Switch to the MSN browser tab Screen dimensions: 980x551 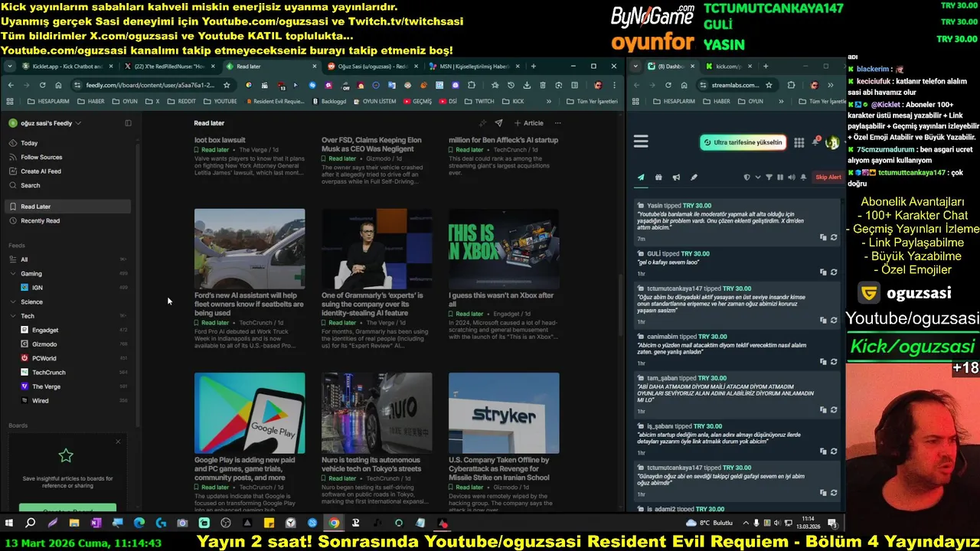click(472, 67)
